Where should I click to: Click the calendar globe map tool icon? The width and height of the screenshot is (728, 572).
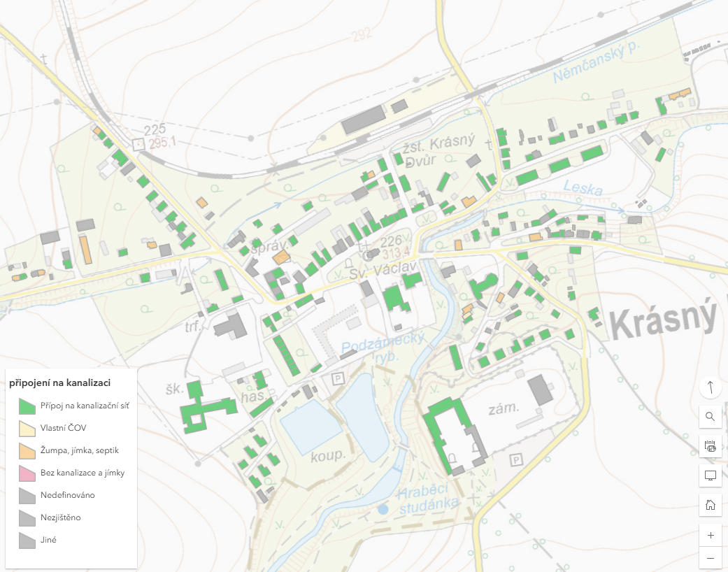711,446
